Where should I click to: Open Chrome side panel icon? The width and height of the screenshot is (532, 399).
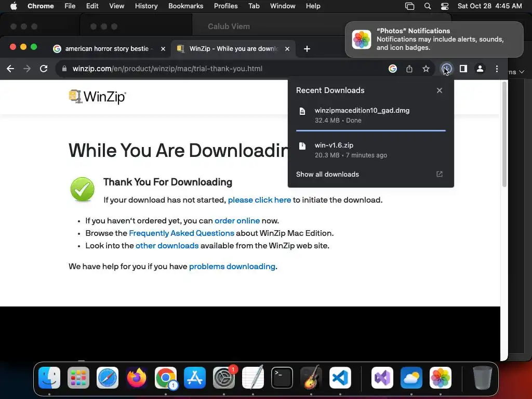[x=463, y=69]
